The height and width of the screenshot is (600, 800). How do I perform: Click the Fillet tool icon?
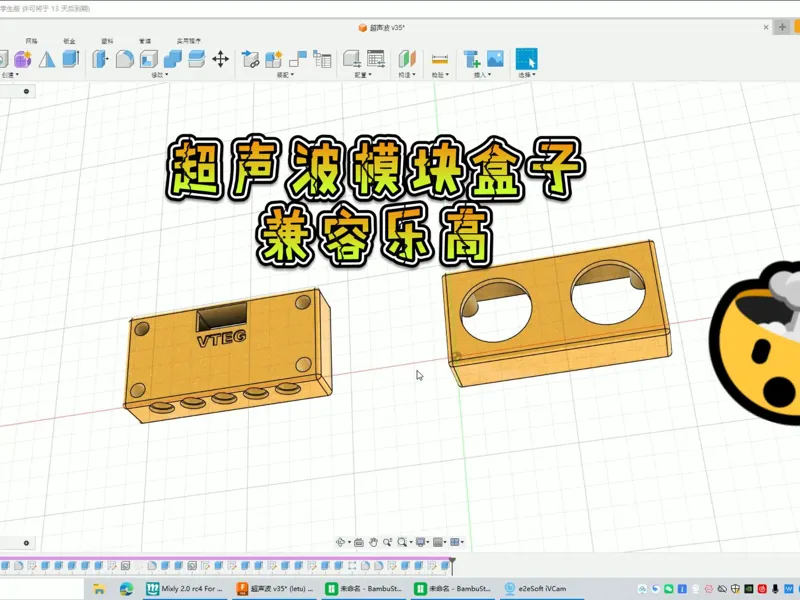click(x=124, y=59)
